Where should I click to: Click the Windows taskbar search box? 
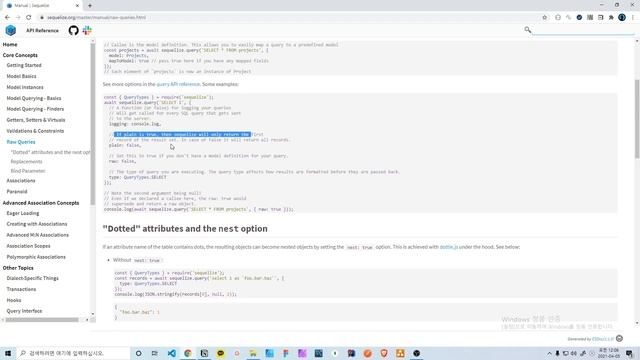click(x=73, y=353)
